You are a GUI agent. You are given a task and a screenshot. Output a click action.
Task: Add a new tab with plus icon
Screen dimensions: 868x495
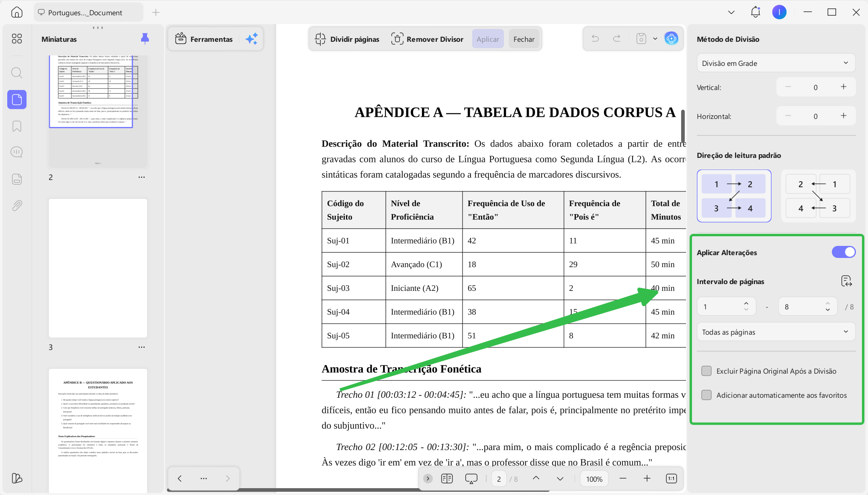156,12
